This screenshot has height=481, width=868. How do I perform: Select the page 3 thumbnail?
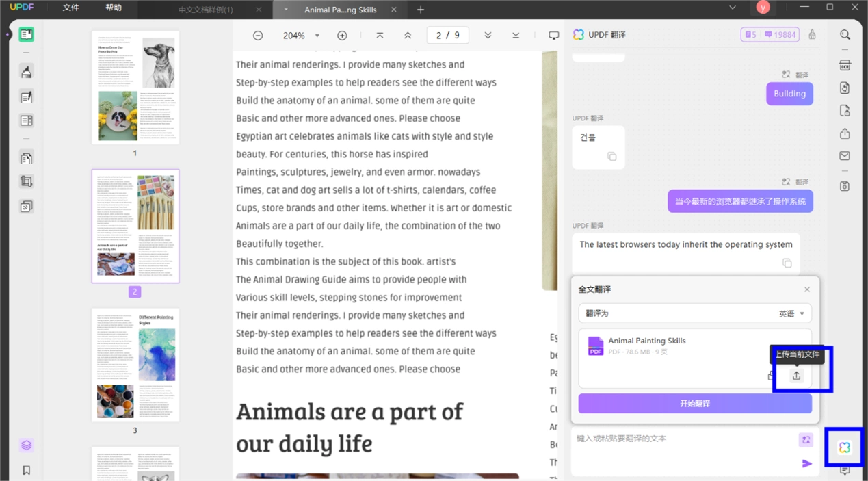click(x=135, y=365)
